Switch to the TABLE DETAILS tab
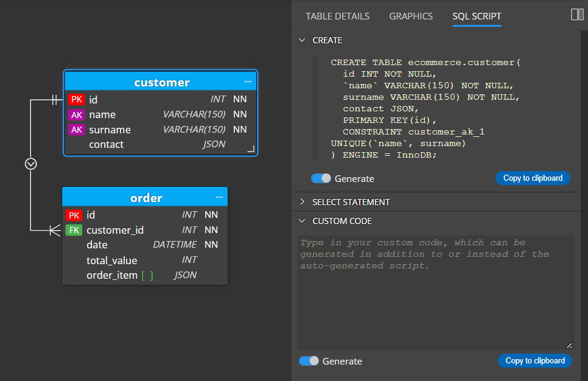588x381 pixels. [x=337, y=16]
